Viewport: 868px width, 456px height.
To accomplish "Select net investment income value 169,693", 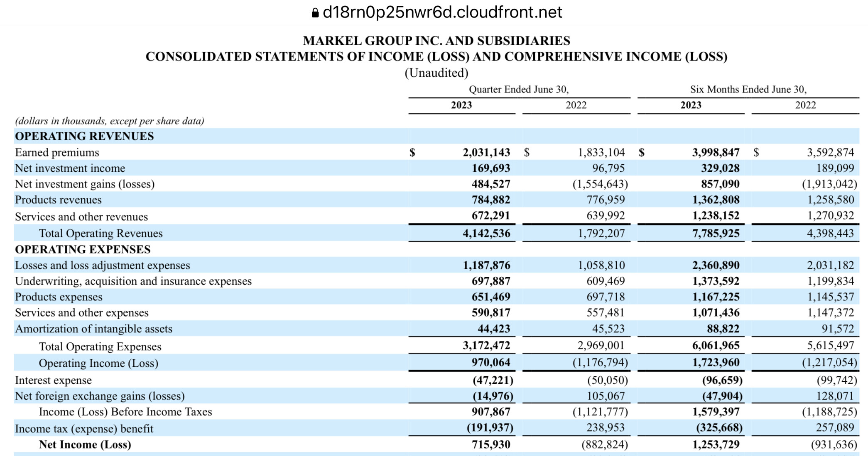I will [x=491, y=168].
